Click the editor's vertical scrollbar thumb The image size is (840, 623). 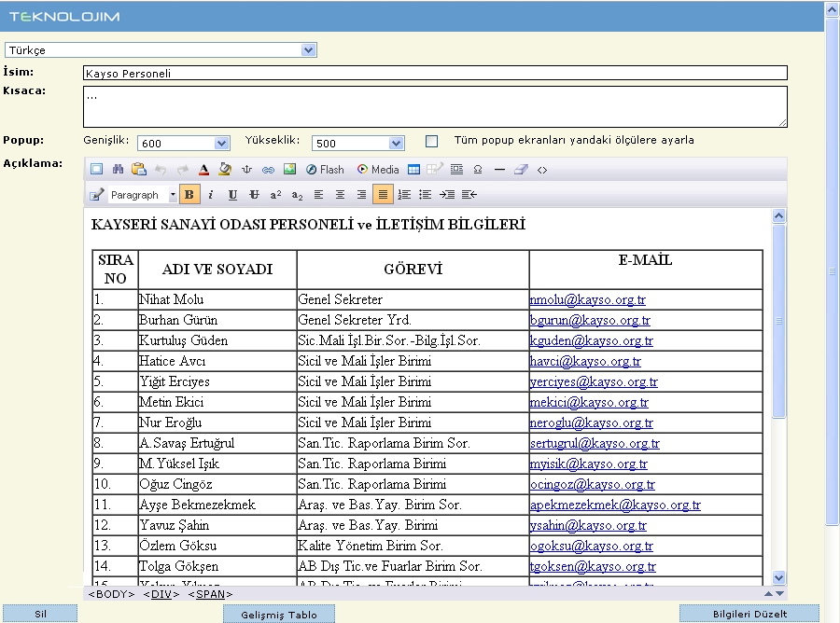coord(779,321)
